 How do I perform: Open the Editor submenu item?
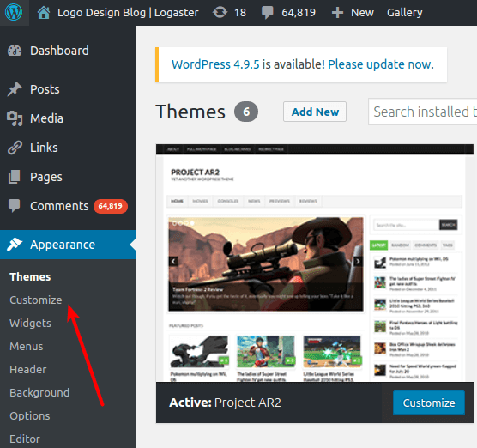(25, 439)
